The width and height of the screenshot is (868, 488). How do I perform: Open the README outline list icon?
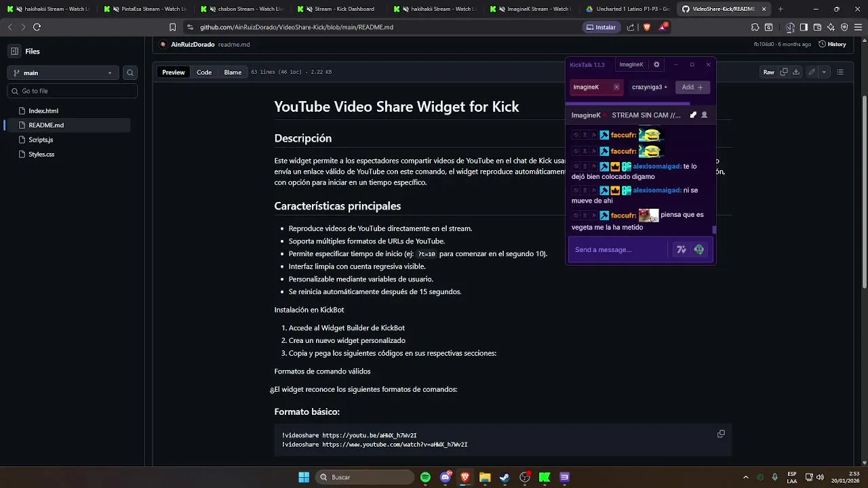[840, 72]
